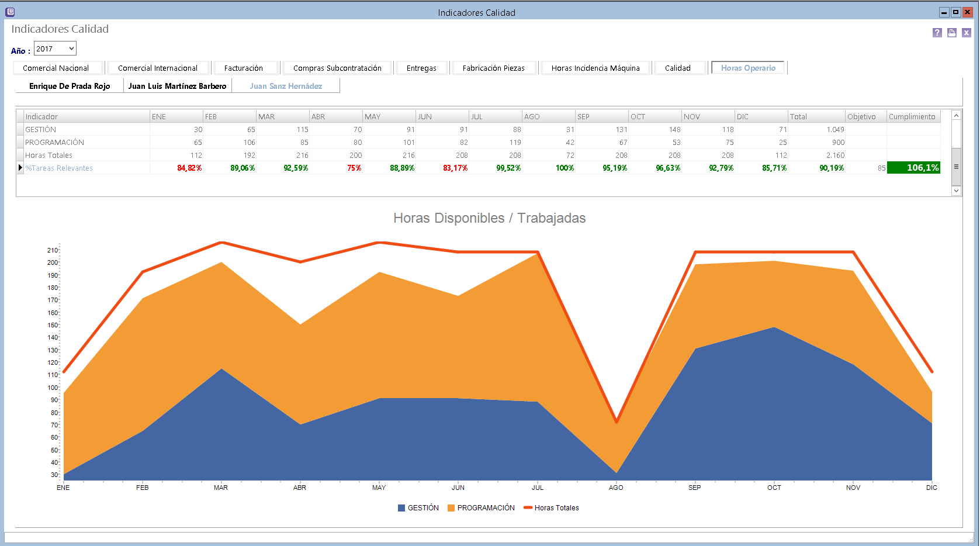
Task: Click the Cumplimiento column header
Action: point(912,116)
